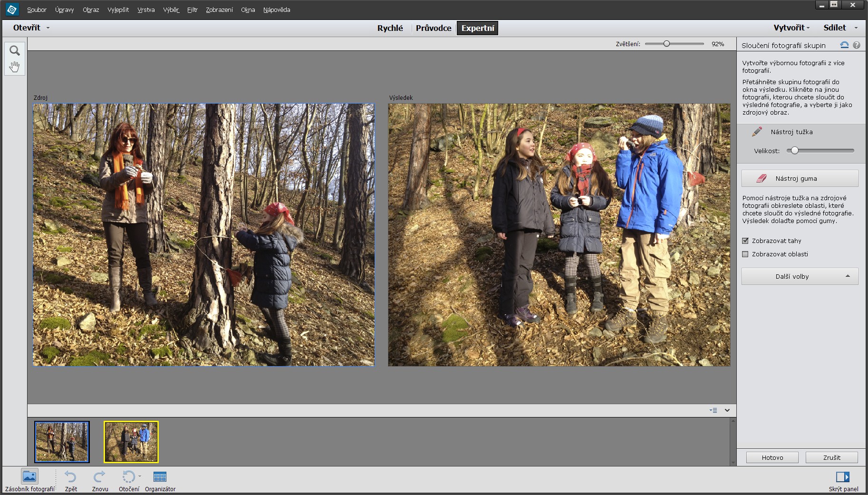Toggle the Zásobník fotografií photo bin
The image size is (868, 495).
[x=29, y=476]
